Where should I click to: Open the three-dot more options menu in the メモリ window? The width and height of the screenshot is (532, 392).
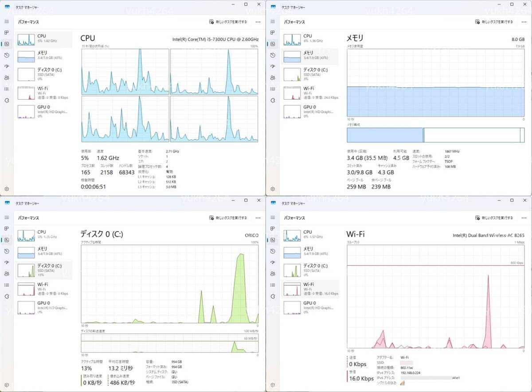point(524,22)
